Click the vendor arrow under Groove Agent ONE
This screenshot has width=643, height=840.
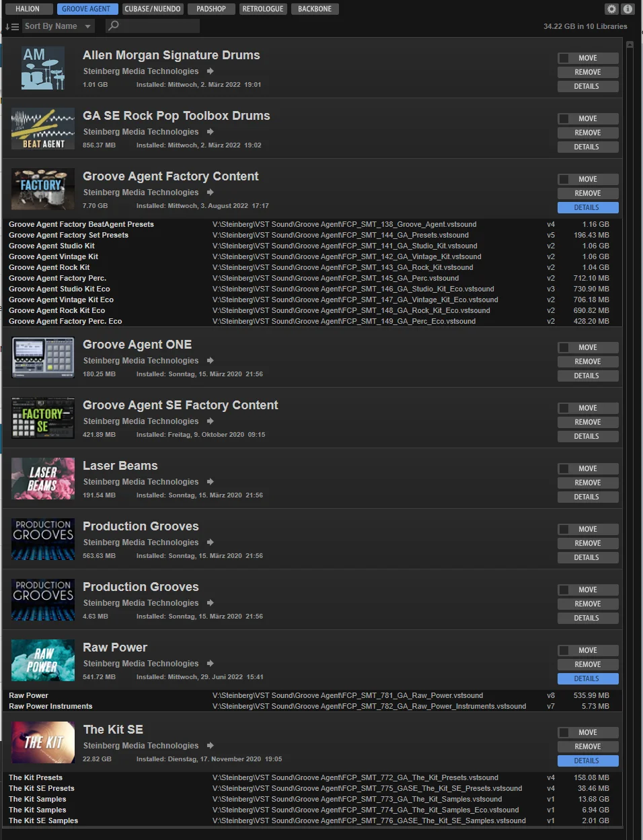tap(211, 361)
